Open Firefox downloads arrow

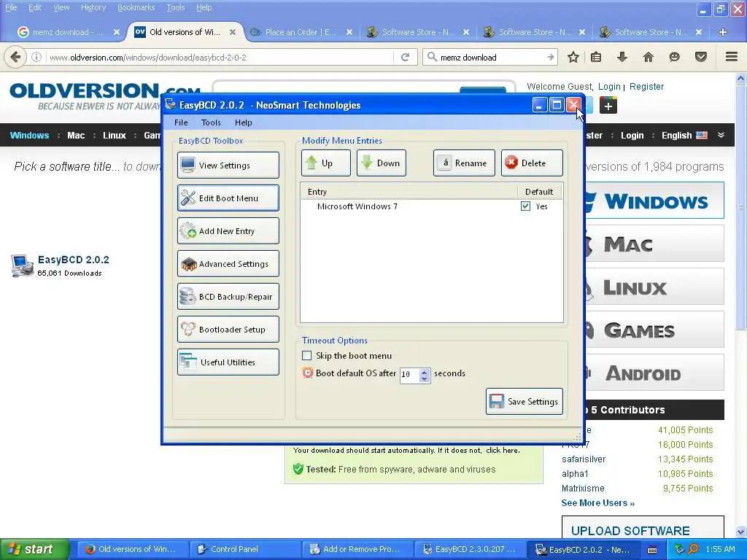point(622,57)
